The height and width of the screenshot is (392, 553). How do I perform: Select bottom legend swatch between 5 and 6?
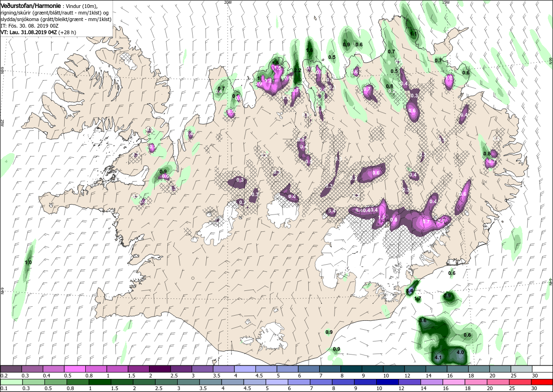[x=277, y=382]
